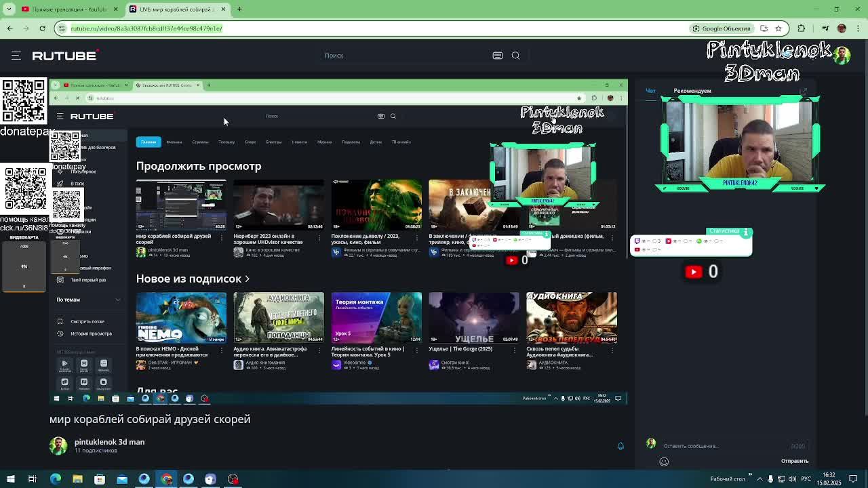Click the Rutube search magnifier icon

click(516, 56)
